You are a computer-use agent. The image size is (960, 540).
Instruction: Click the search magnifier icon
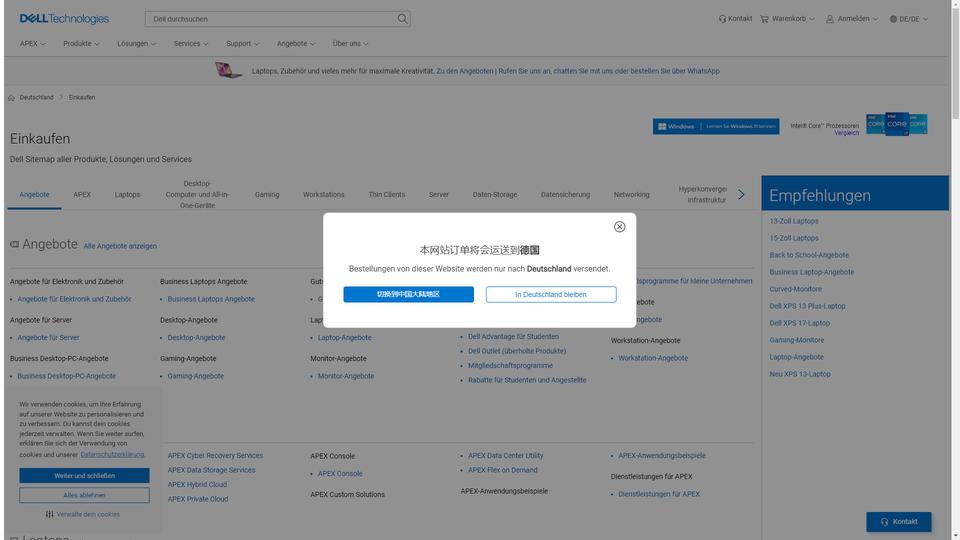(402, 19)
